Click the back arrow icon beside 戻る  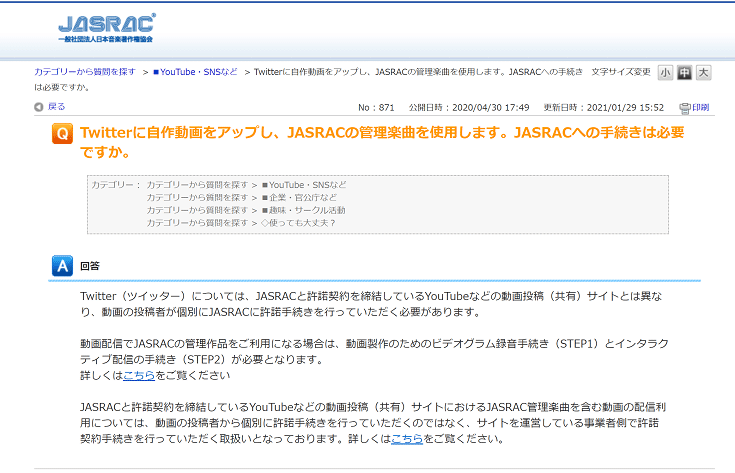[38, 107]
